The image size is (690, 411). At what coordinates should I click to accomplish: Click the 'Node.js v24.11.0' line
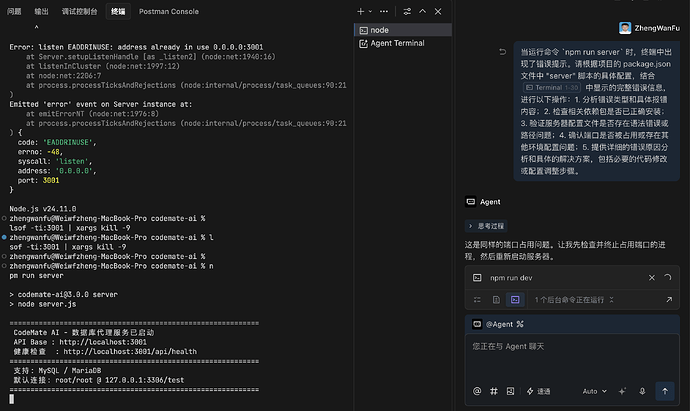tap(43, 209)
